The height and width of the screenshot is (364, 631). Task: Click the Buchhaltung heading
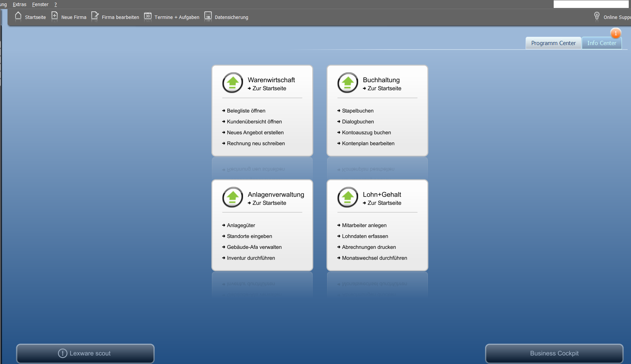[381, 80]
